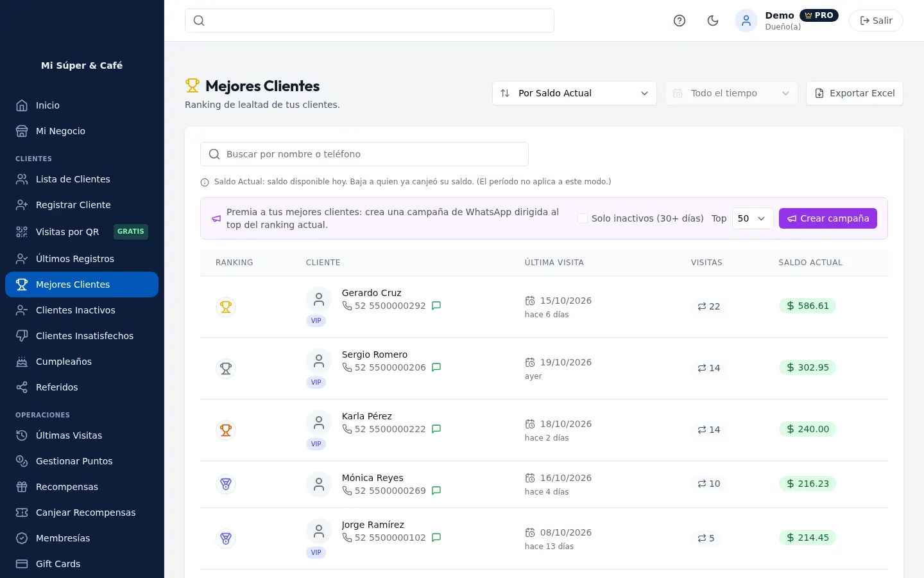Click avatar icon of Jorge Ramírez
Screen dimensions: 924x578
319,531
